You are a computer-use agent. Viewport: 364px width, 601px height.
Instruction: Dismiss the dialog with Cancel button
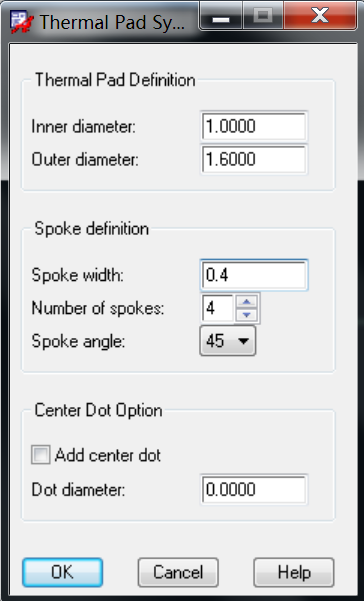coord(178,572)
